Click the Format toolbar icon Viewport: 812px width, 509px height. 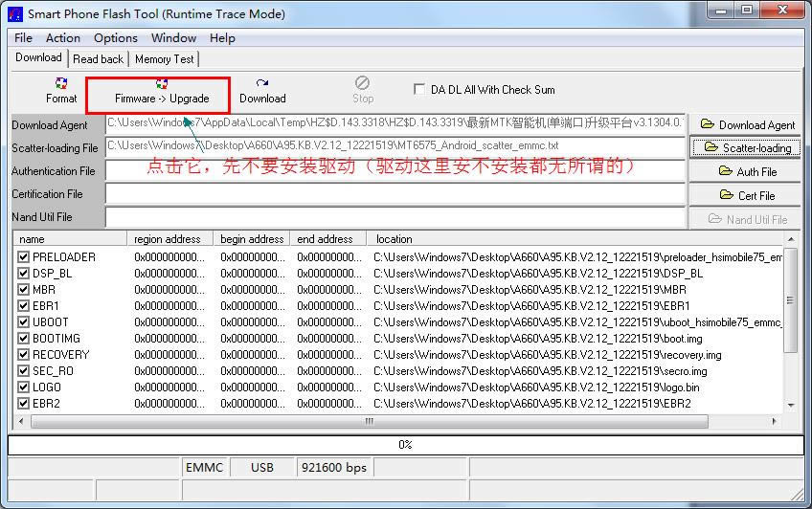[x=61, y=91]
